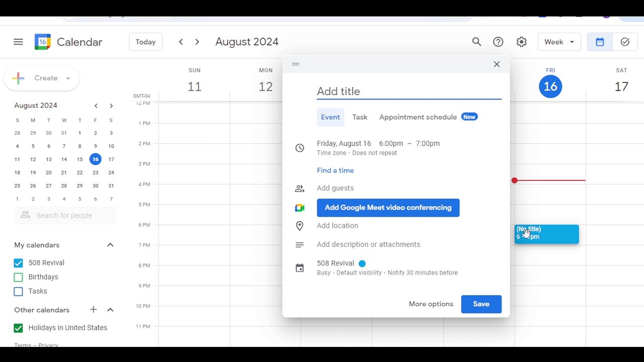Grab the dialog drag handle icon
Viewport: 644px width, 362px height.
click(x=296, y=64)
